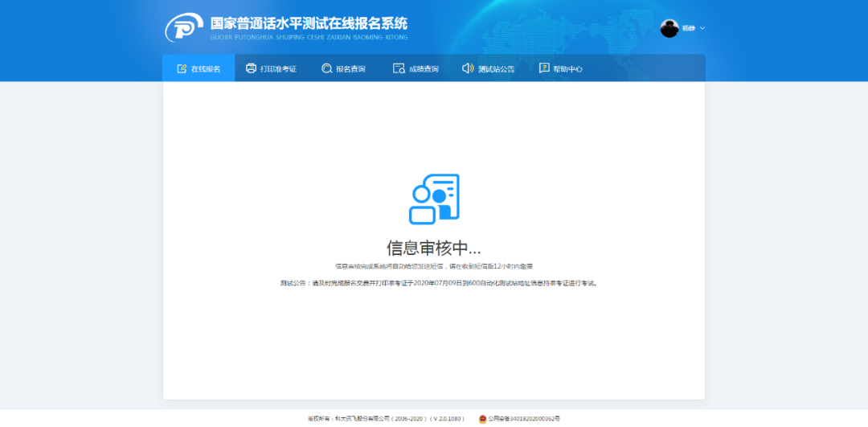Go to the 帮助中心 tab
The image size is (868, 427).
tap(567, 69)
